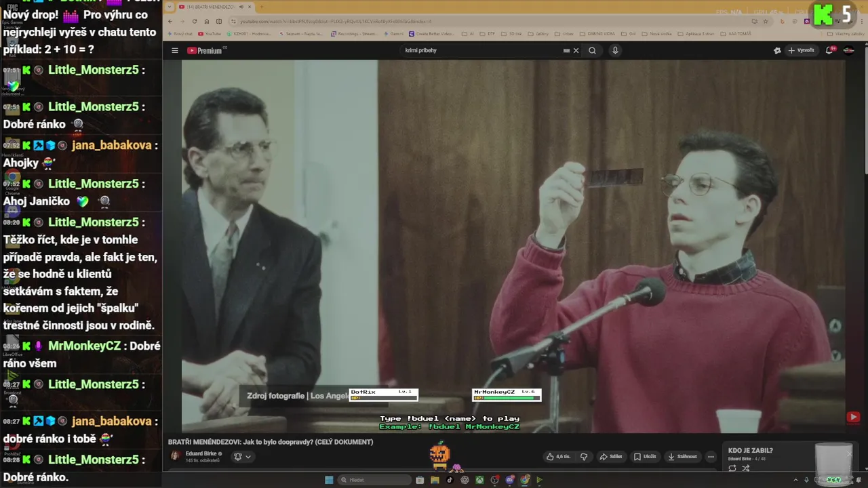Open the account avatar menu
The image size is (868, 488).
click(848, 50)
